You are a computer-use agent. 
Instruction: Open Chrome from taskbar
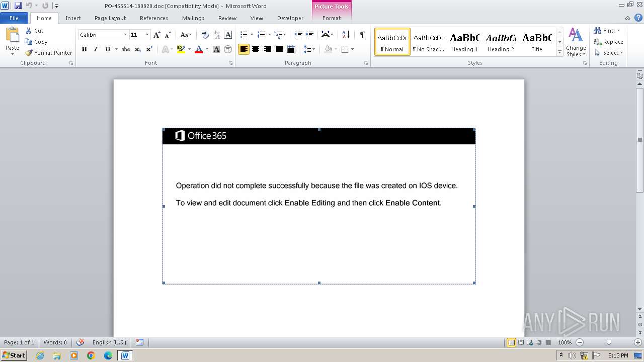point(91,355)
